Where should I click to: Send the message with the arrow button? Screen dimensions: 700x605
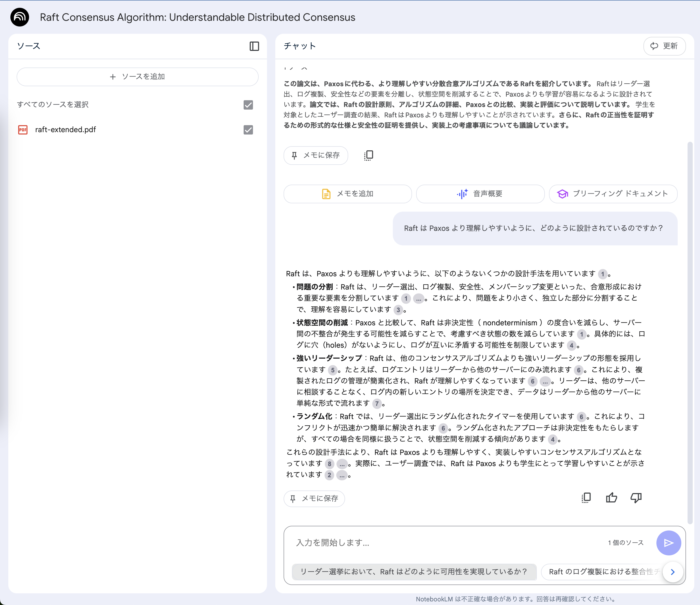(669, 543)
